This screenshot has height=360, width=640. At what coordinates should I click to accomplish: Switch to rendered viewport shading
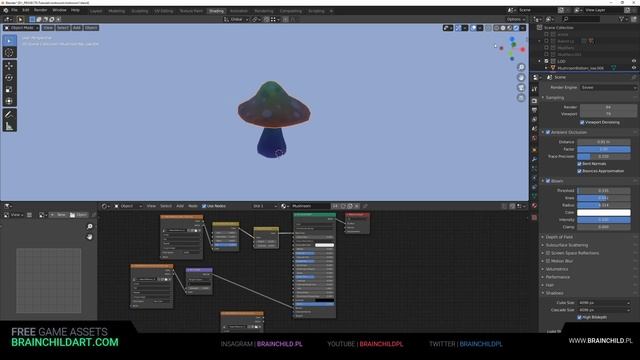(516, 28)
